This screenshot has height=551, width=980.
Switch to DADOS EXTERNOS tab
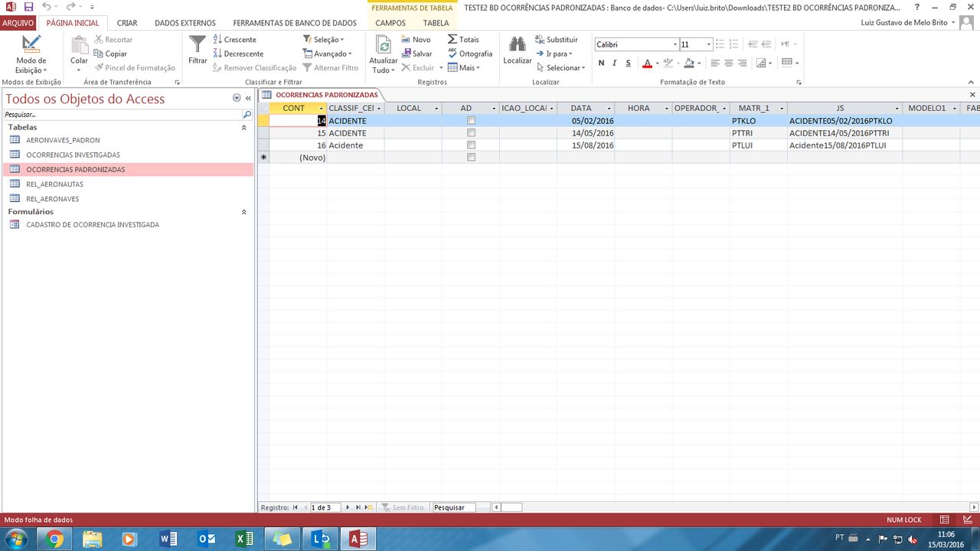click(x=185, y=23)
